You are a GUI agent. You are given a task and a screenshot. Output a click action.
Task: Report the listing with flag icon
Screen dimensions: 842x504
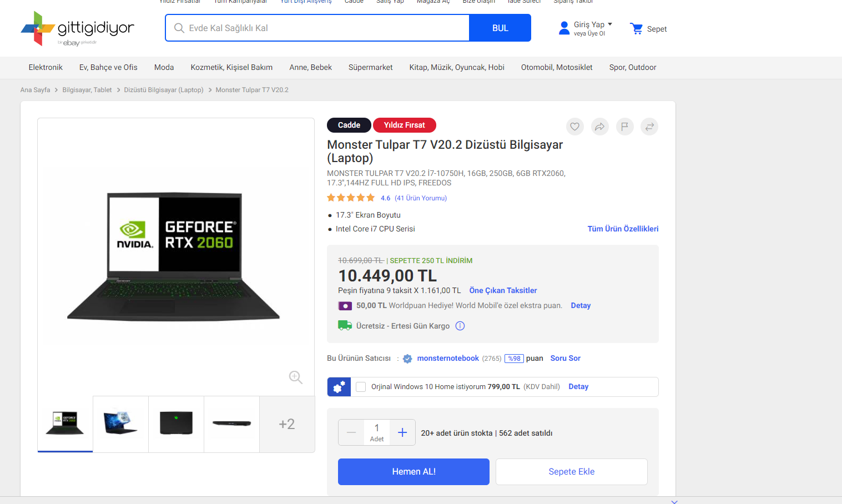625,127
